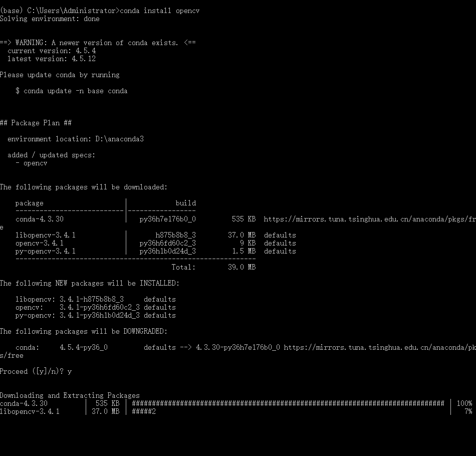Click 'The following NEW packages will be INSTALLED:' line
The image size is (476, 456).
point(90,283)
